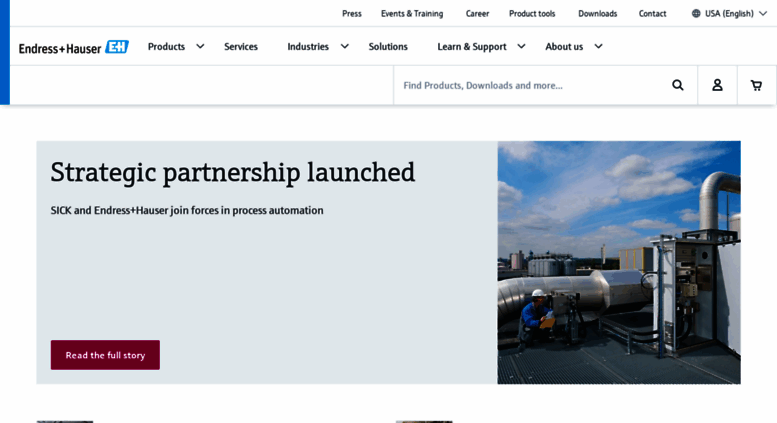Open the Learn & Support menu
Image resolution: width=777 pixels, height=423 pixels.
(472, 47)
